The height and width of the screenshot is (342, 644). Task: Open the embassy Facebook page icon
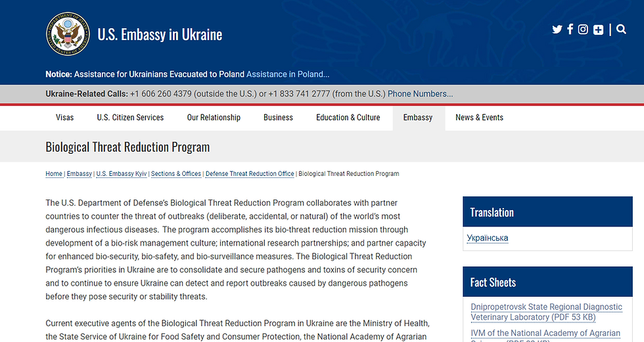click(x=570, y=29)
